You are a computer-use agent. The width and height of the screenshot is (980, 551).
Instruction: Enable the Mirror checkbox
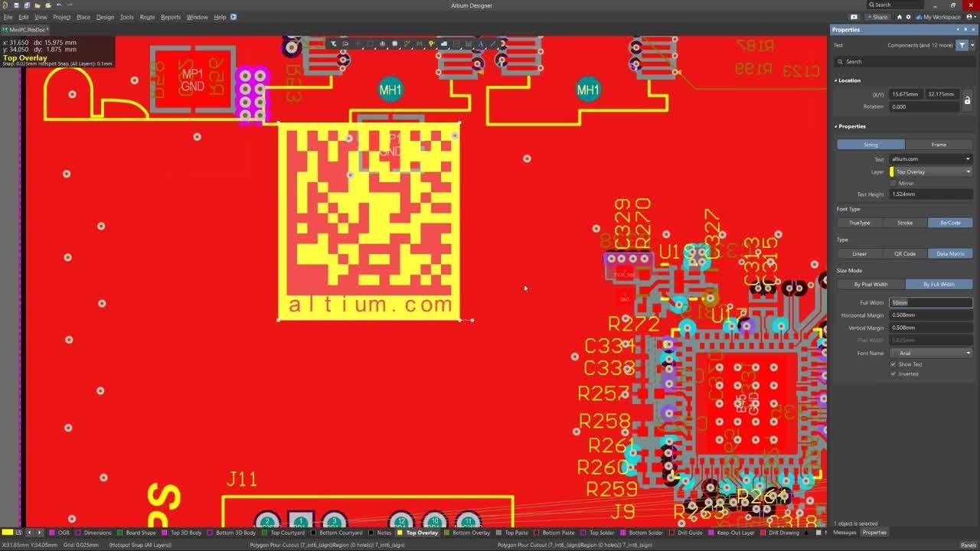pyautogui.click(x=893, y=184)
